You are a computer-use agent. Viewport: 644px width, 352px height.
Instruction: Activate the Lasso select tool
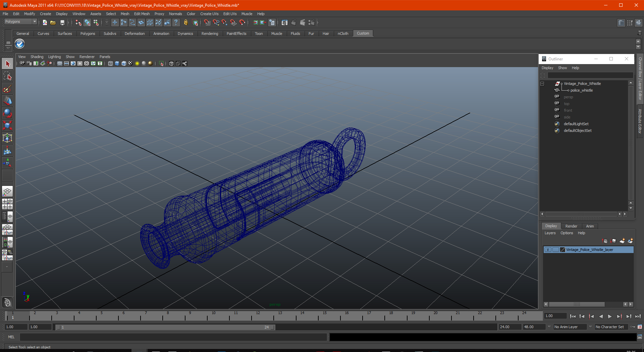7,76
